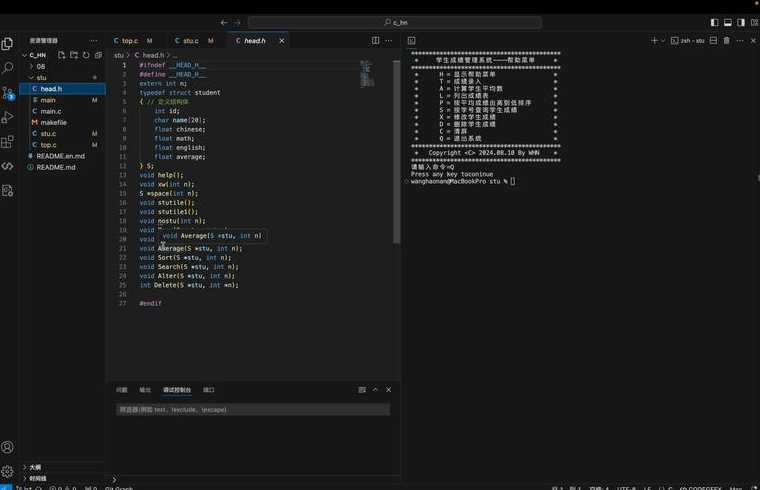Toggle the primary side bar layout
This screenshot has height=490, width=760.
[x=714, y=22]
